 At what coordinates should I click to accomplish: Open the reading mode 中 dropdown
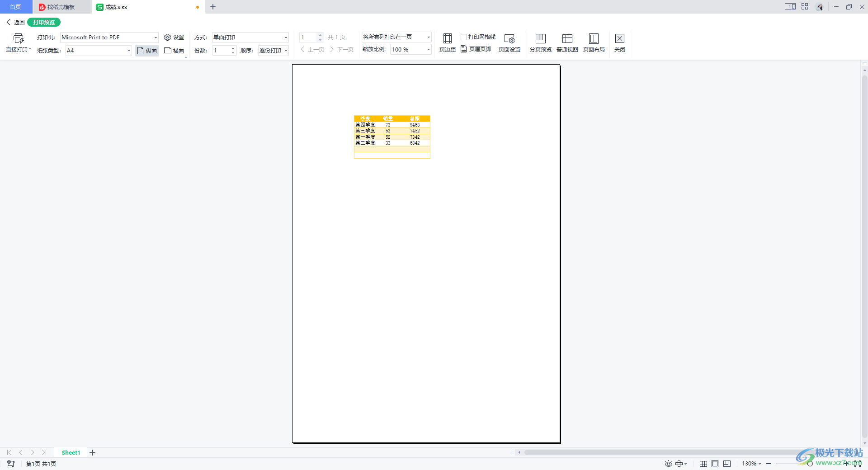point(681,464)
